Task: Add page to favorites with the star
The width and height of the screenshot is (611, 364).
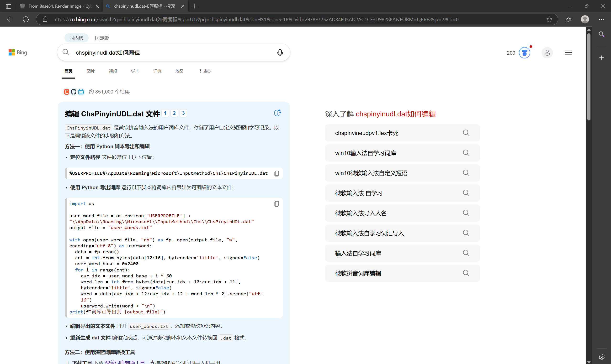Action: coord(549,19)
